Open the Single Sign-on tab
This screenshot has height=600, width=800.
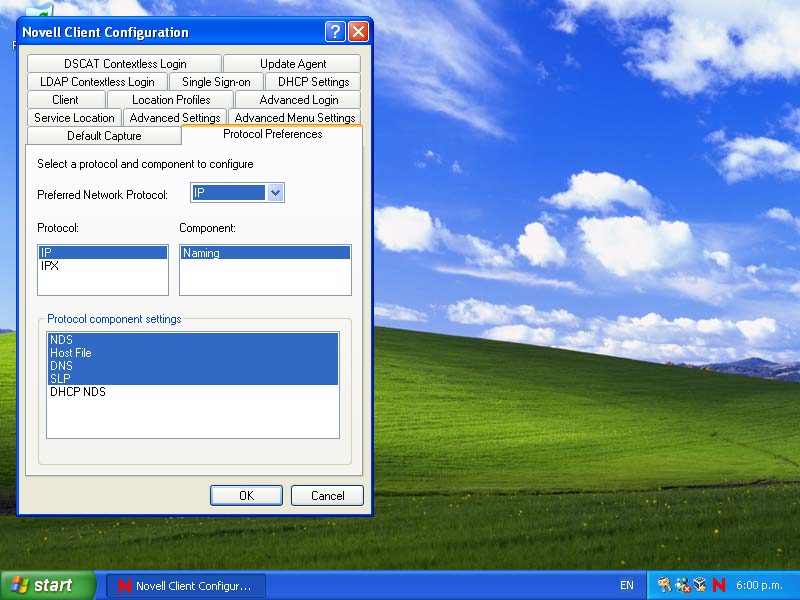click(216, 82)
